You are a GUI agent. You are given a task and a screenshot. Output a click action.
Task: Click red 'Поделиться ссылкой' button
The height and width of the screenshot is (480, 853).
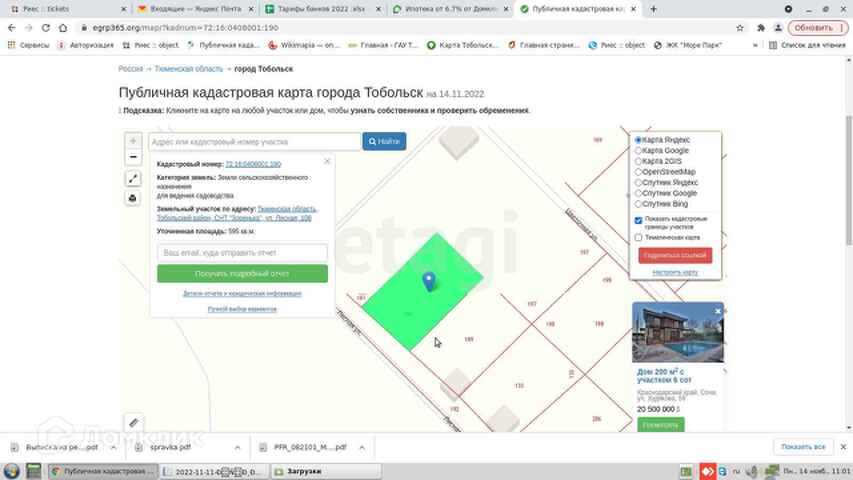675,255
